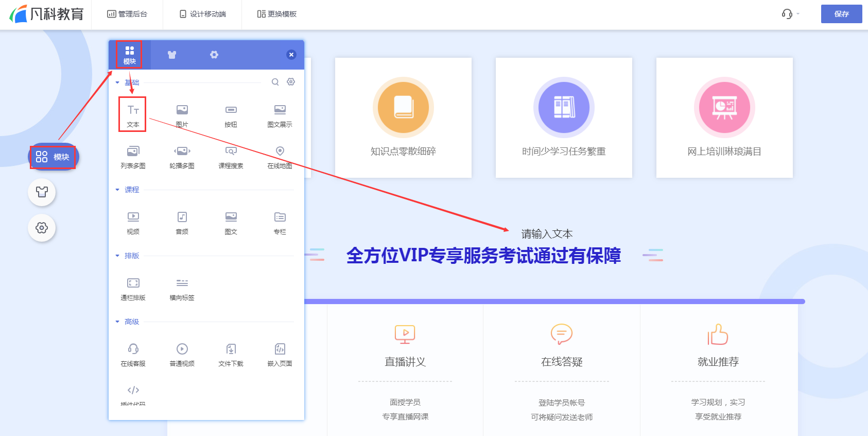
Task: Select the 音频 audio module
Action: (x=182, y=223)
